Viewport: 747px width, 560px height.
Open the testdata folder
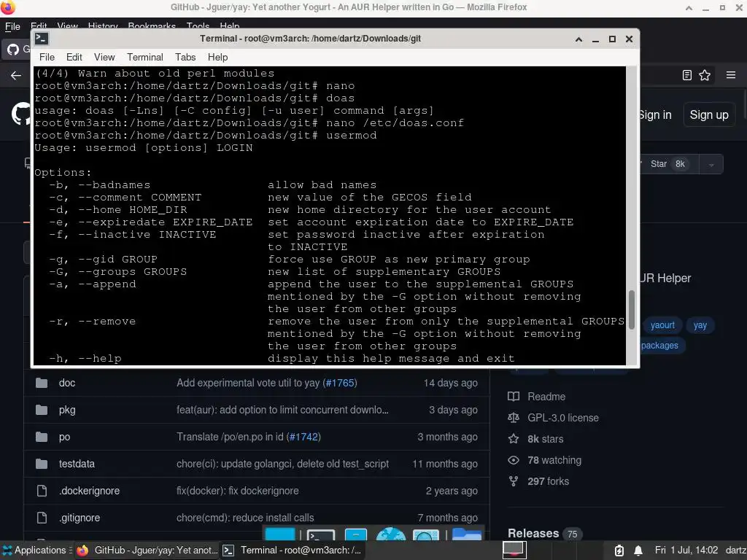click(x=77, y=464)
